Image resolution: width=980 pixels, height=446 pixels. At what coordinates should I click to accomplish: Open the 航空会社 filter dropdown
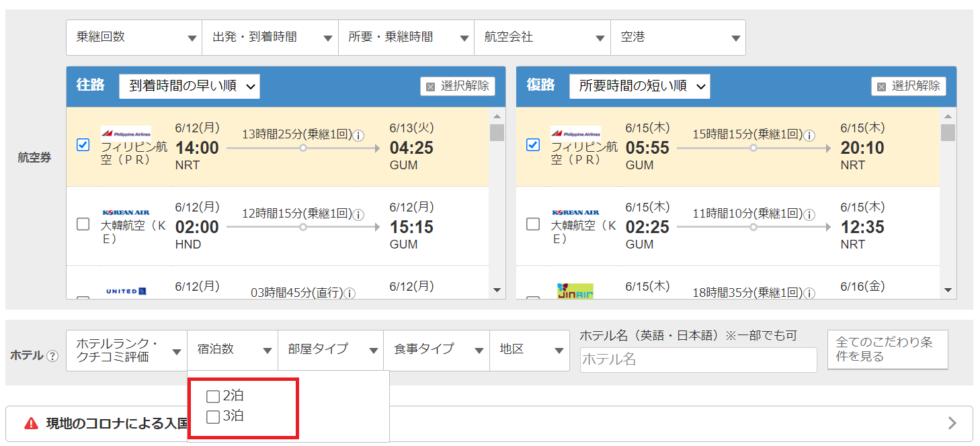542,38
